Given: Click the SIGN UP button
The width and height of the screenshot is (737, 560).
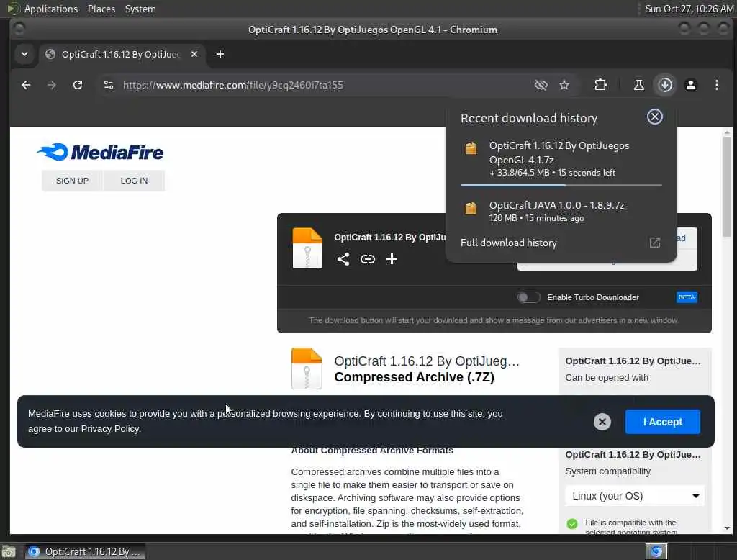Looking at the screenshot, I should pyautogui.click(x=72, y=181).
